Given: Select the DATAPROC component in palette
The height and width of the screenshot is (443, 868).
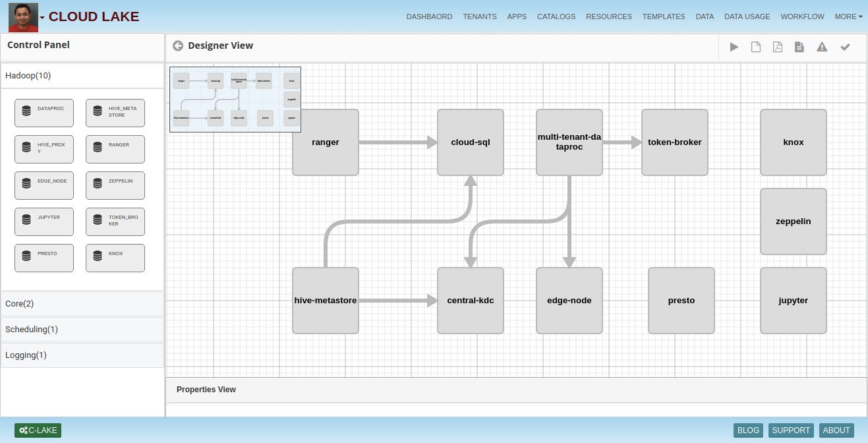Looking at the screenshot, I should (44, 113).
